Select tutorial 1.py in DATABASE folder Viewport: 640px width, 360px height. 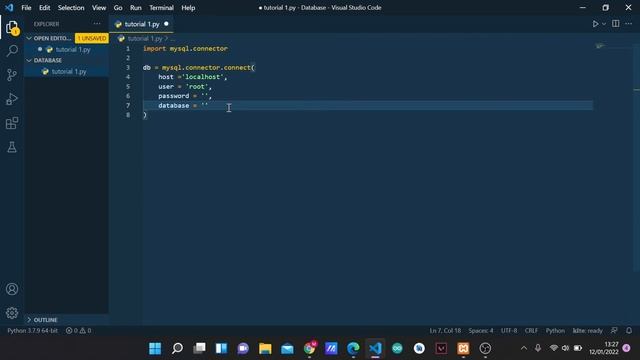pyautogui.click(x=69, y=71)
